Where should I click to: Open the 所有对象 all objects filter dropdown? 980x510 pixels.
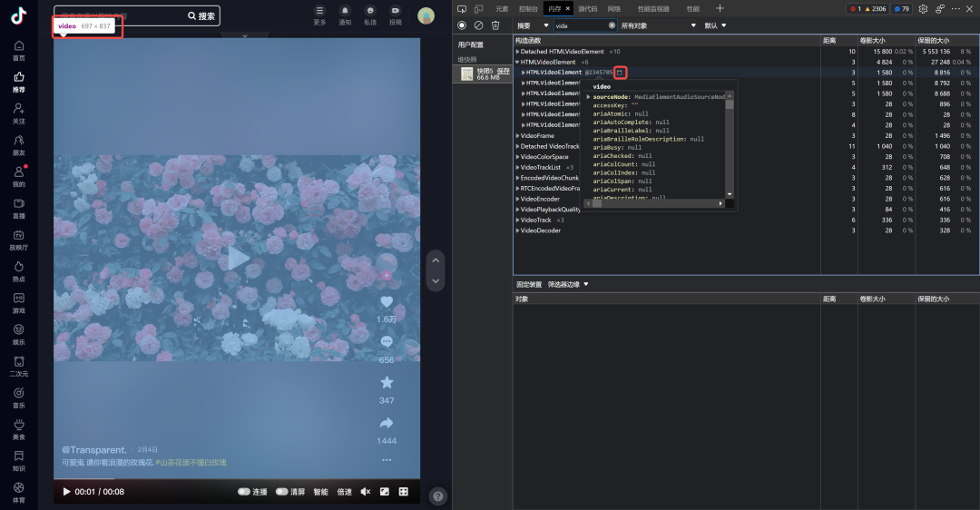(658, 25)
